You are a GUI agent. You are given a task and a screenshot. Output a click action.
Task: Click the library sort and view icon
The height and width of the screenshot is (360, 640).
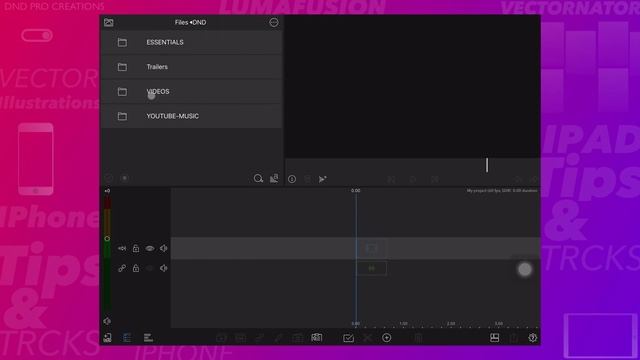[x=274, y=178]
